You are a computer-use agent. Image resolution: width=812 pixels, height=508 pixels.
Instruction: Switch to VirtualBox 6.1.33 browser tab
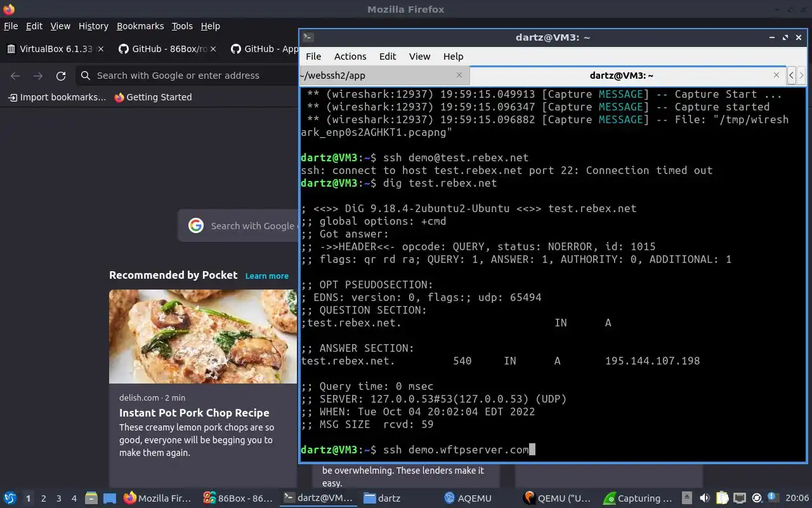(55, 49)
